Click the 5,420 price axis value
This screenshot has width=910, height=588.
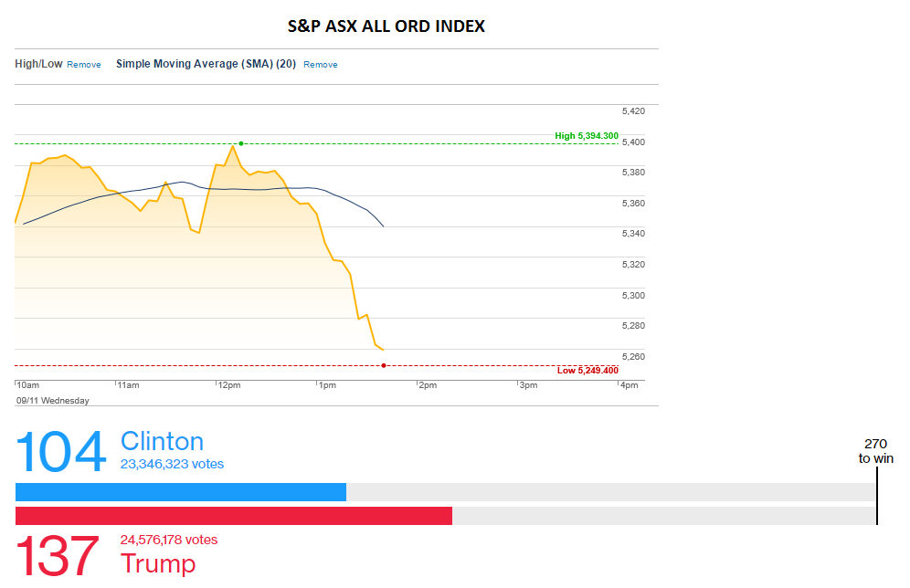633,110
